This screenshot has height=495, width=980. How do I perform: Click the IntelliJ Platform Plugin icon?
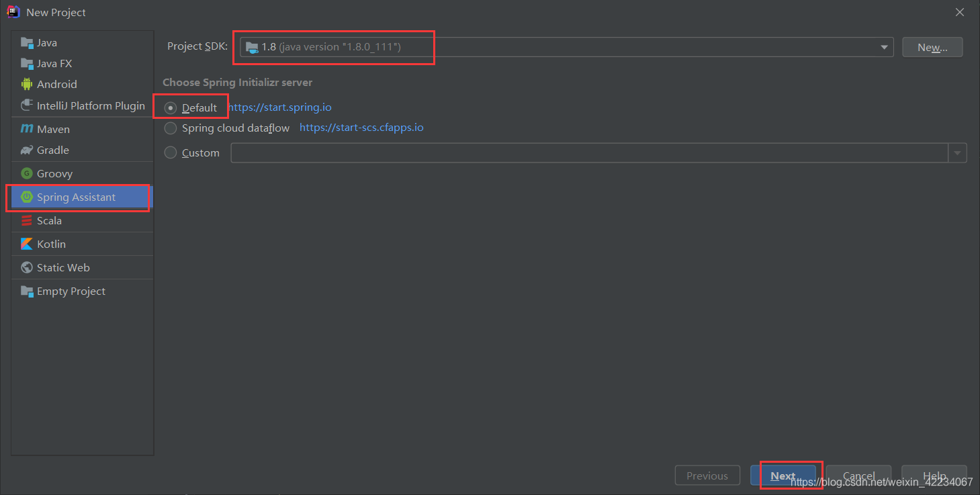click(27, 105)
